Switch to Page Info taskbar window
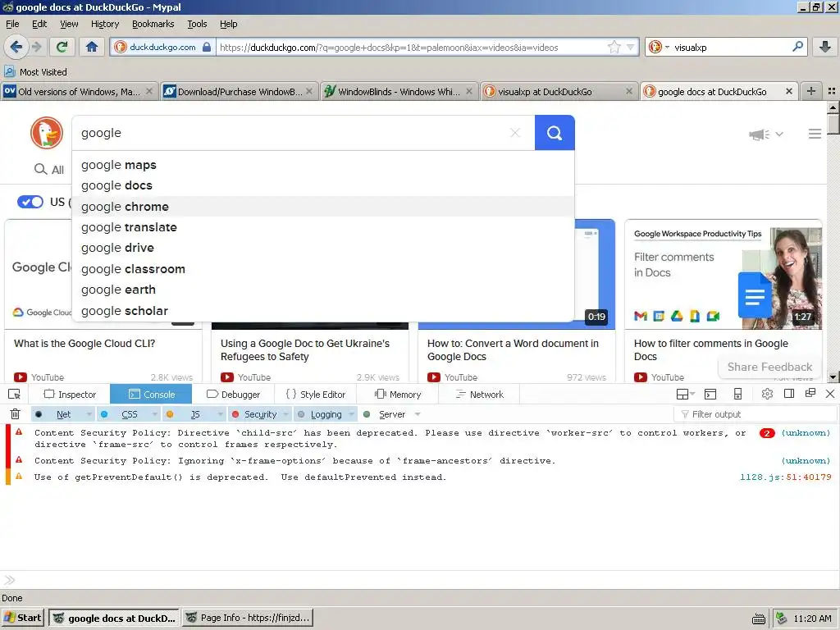The image size is (840, 630). coord(248,618)
